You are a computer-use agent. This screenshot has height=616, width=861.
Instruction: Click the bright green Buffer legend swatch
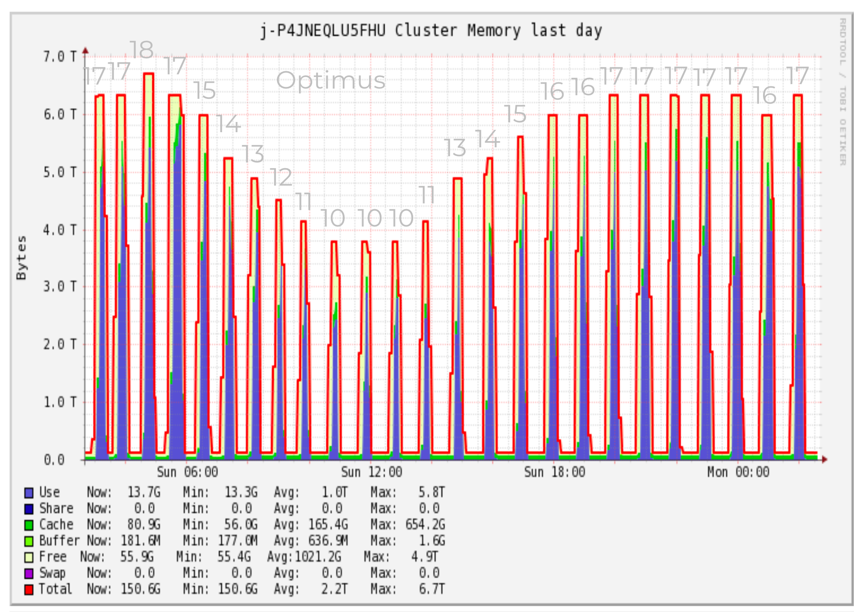pos(29,541)
